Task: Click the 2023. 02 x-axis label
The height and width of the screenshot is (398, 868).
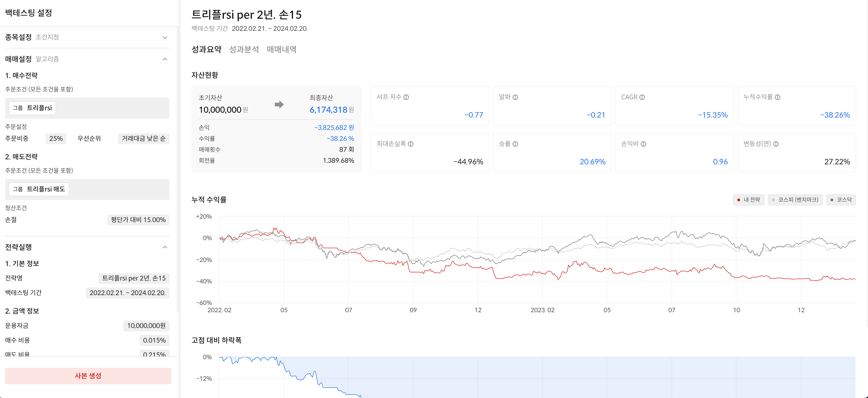Action: 542,310
